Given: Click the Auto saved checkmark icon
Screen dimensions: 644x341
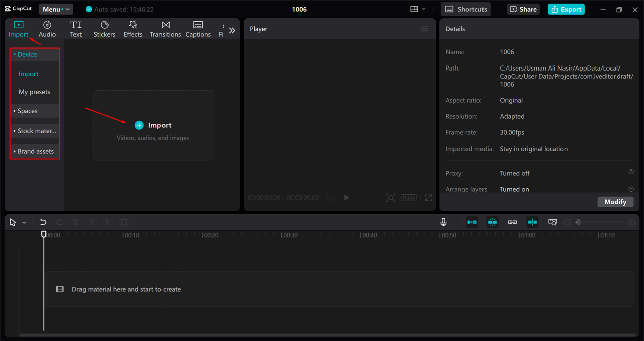Looking at the screenshot, I should pyautogui.click(x=89, y=9).
